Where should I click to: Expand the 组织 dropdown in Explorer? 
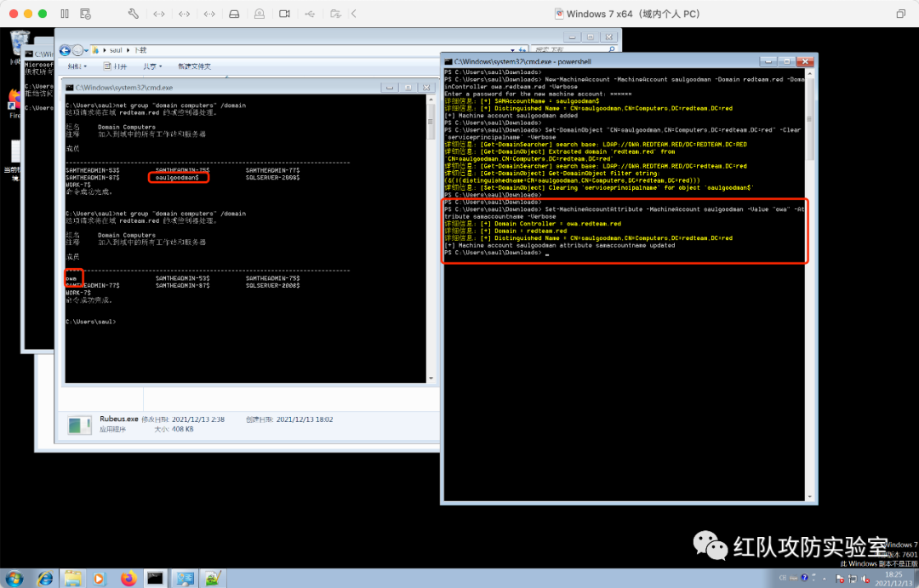coord(77,66)
